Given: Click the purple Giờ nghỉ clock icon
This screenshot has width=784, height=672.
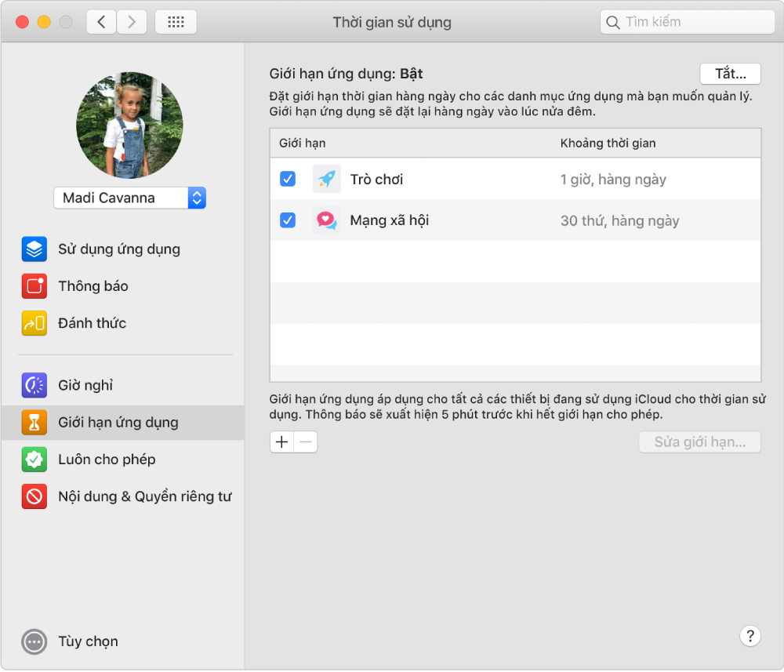Looking at the screenshot, I should click(x=34, y=385).
